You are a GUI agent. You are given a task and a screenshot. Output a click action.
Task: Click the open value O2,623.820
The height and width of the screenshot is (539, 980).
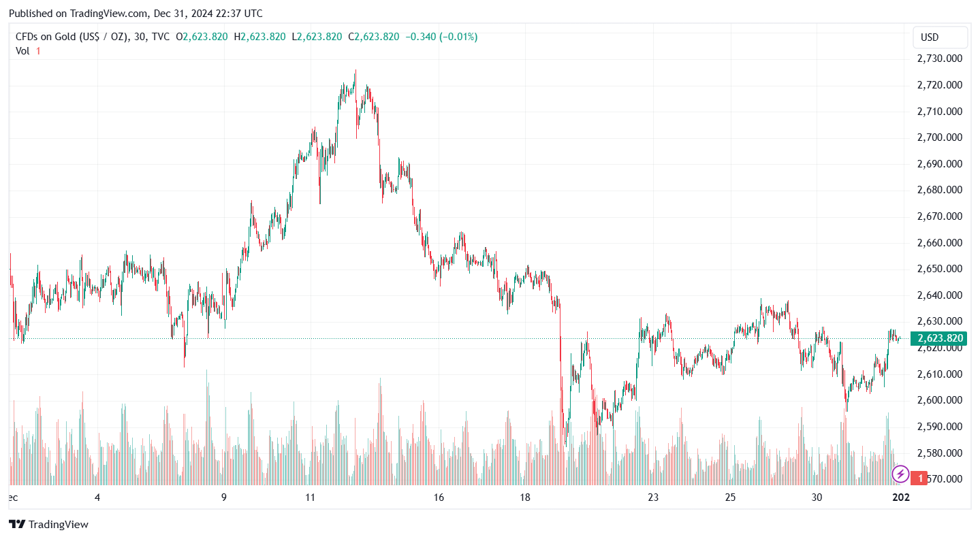(x=202, y=37)
